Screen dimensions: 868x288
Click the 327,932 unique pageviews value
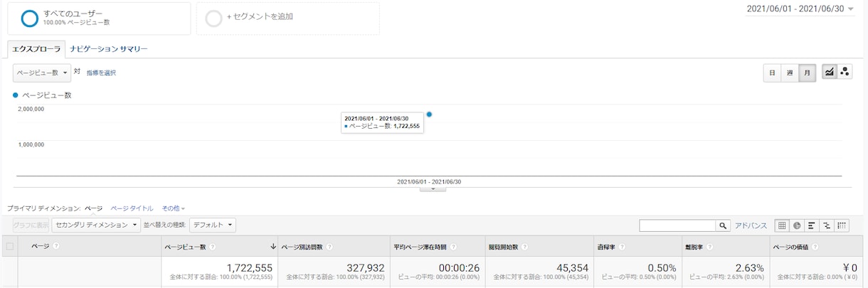pos(365,267)
